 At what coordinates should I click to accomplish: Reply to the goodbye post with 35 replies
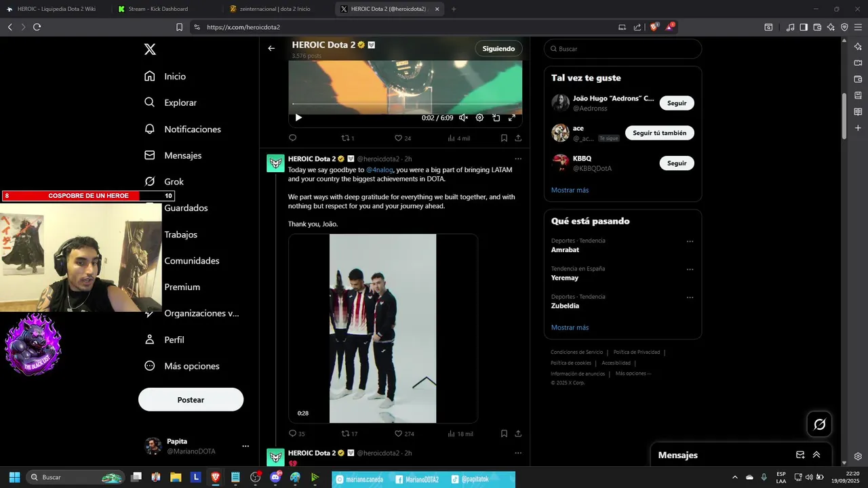click(297, 434)
